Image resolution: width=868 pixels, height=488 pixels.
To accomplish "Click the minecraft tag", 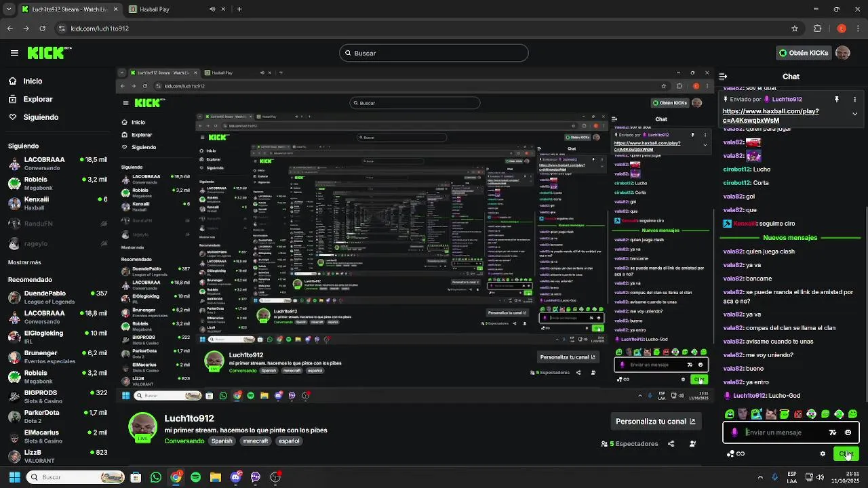I will click(x=256, y=441).
